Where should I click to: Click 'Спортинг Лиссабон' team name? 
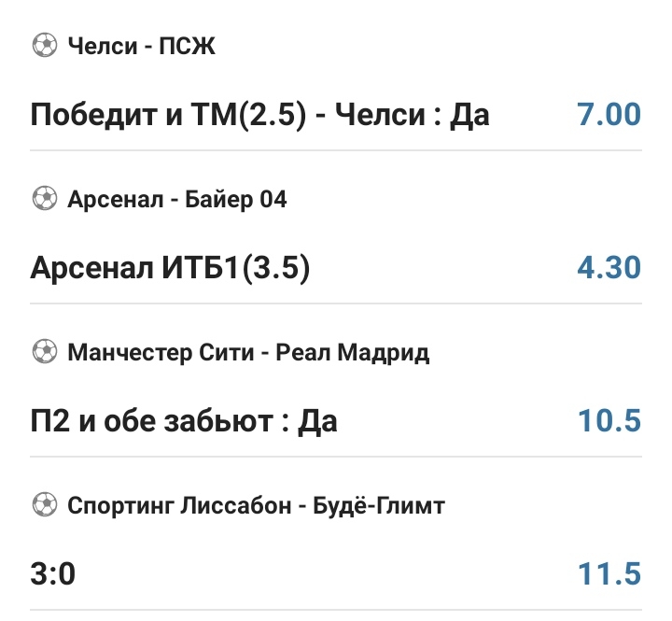tap(178, 505)
